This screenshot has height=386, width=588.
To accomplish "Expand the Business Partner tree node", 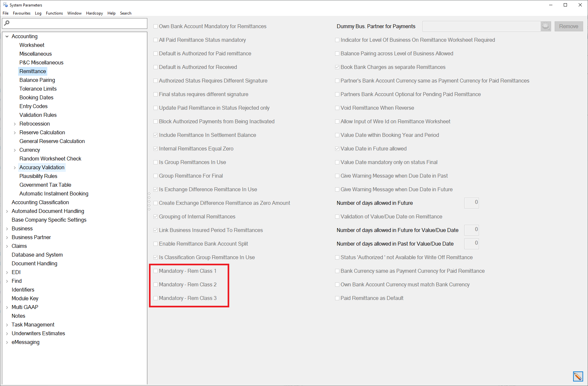I will (x=7, y=237).
